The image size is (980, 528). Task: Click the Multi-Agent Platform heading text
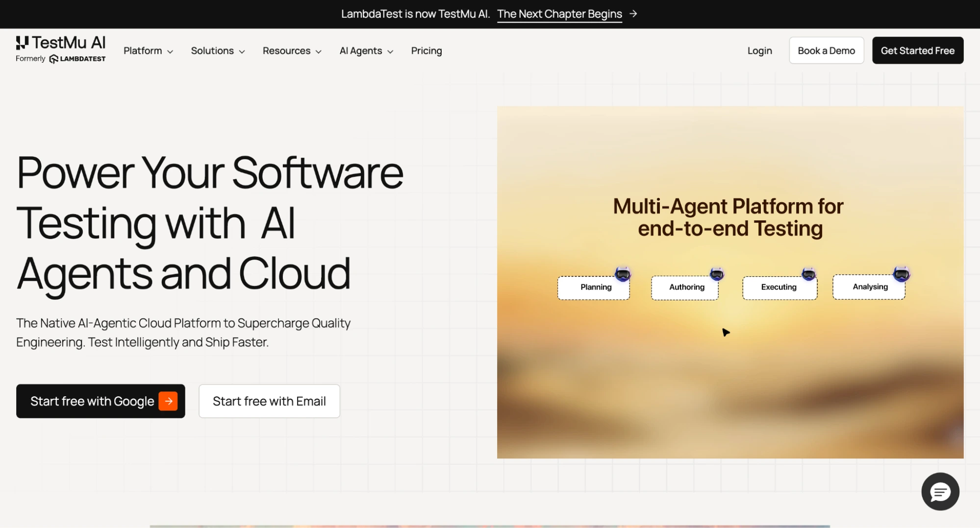click(x=729, y=217)
